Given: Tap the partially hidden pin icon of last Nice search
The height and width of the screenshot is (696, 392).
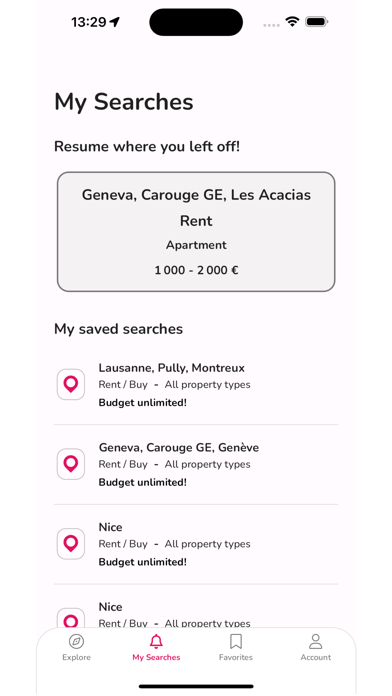Looking at the screenshot, I should (71, 618).
